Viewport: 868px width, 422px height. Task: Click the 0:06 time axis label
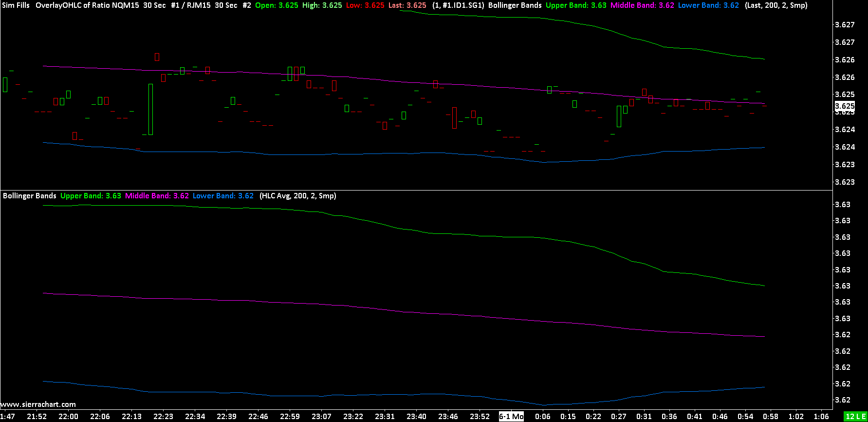[543, 417]
